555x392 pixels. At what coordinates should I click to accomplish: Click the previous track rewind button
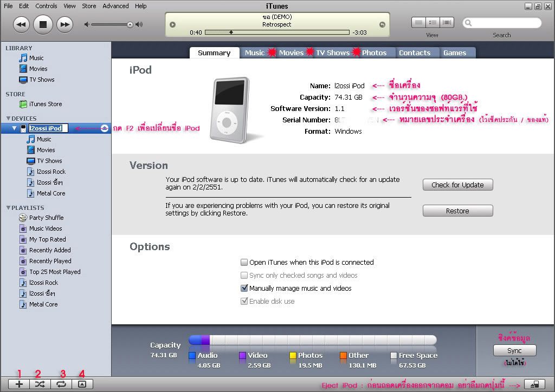pyautogui.click(x=21, y=24)
